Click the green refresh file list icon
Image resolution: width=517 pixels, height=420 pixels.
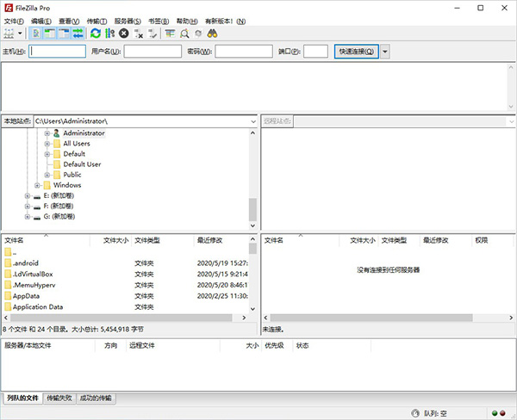[x=96, y=34]
